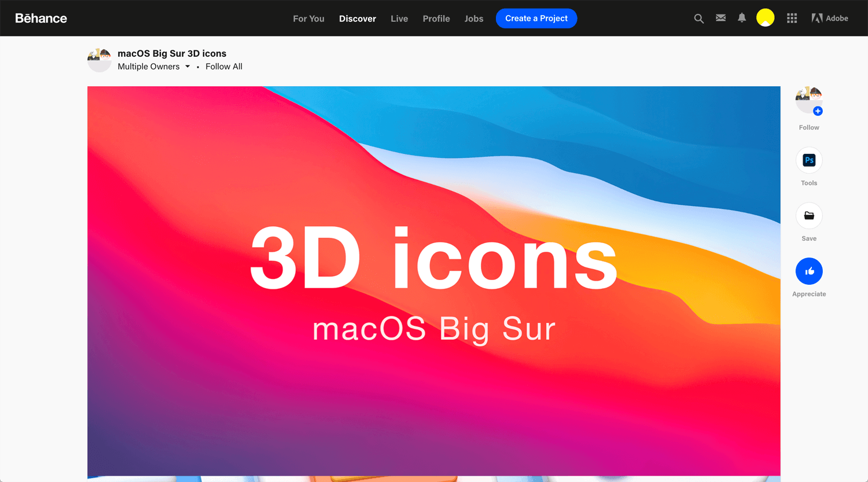Open the notifications bell icon
This screenshot has width=868, height=482.
[742, 18]
